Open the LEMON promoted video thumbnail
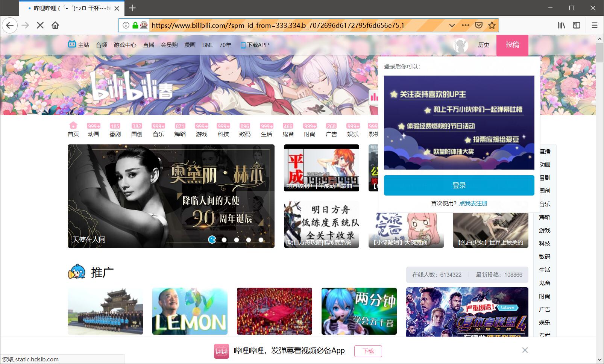The width and height of the screenshot is (604, 364). point(190,311)
